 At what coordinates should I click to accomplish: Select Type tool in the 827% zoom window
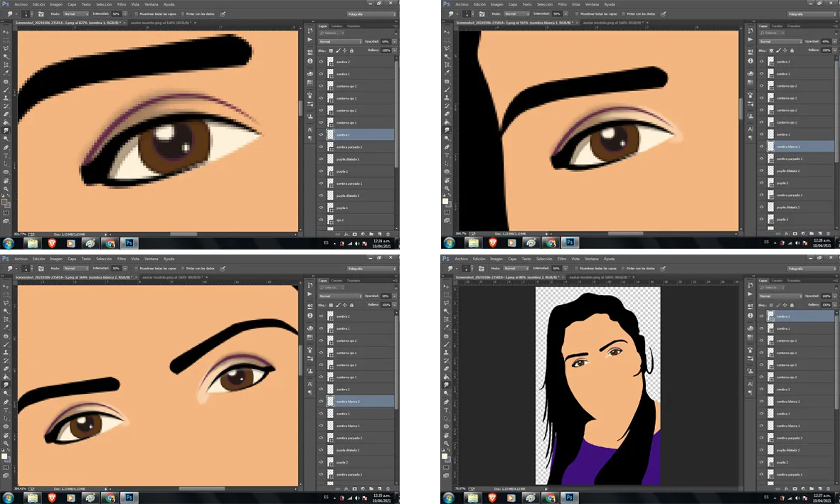pos(6,156)
